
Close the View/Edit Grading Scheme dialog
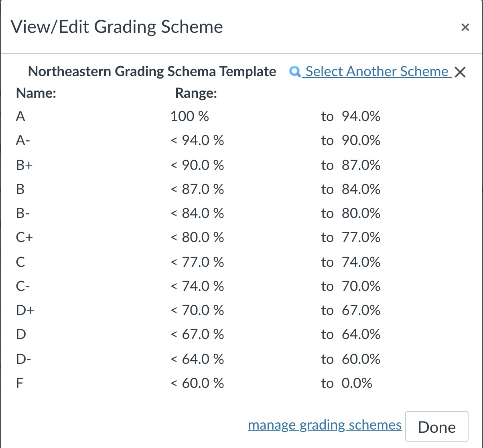(465, 28)
